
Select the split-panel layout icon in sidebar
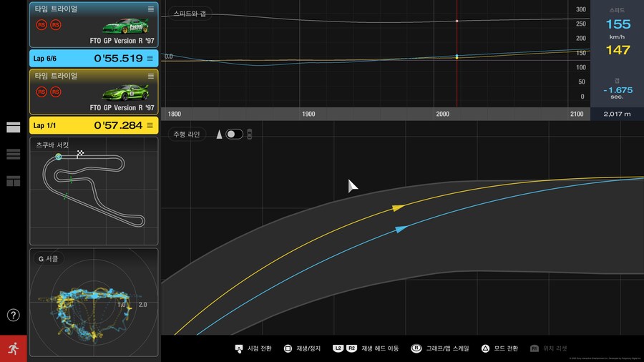pos(14,181)
